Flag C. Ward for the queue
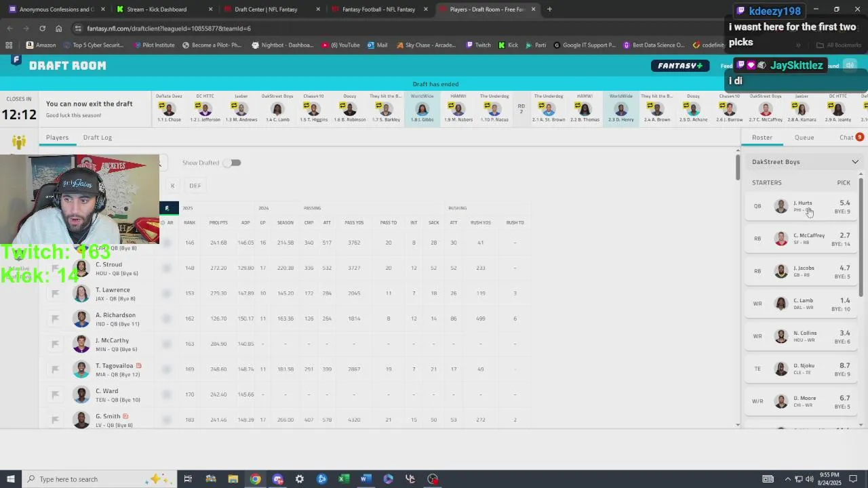The image size is (868, 488). tap(56, 394)
